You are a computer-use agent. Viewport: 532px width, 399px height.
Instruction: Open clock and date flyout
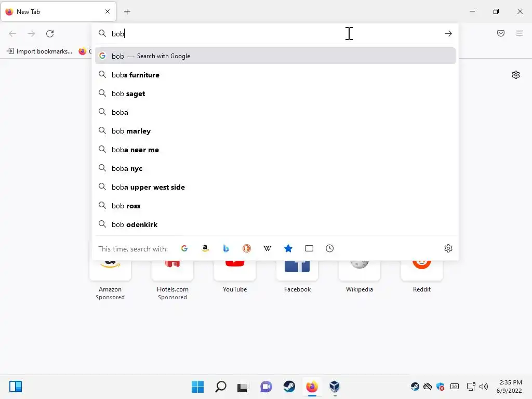click(x=509, y=387)
